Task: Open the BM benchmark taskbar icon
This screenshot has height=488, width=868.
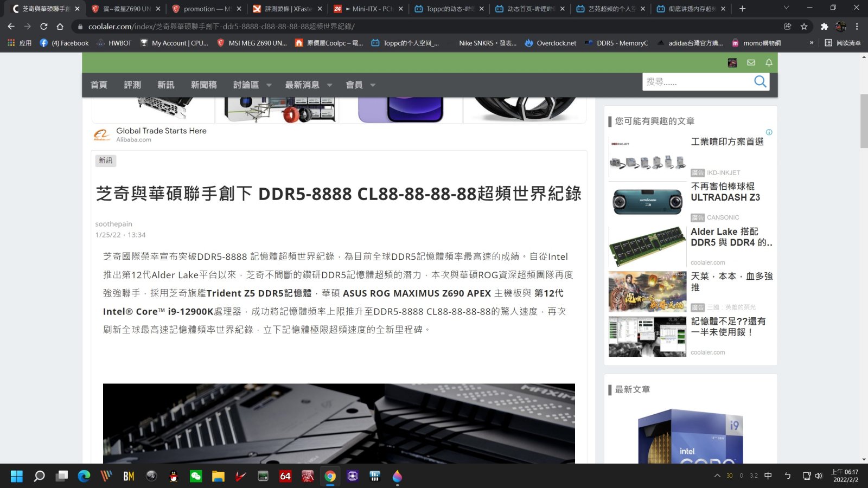Action: point(129,476)
